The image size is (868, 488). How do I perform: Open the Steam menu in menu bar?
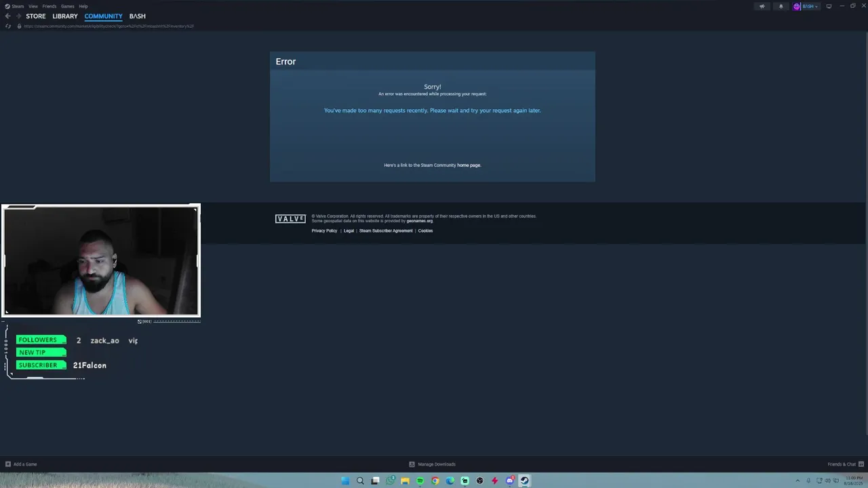click(x=14, y=6)
